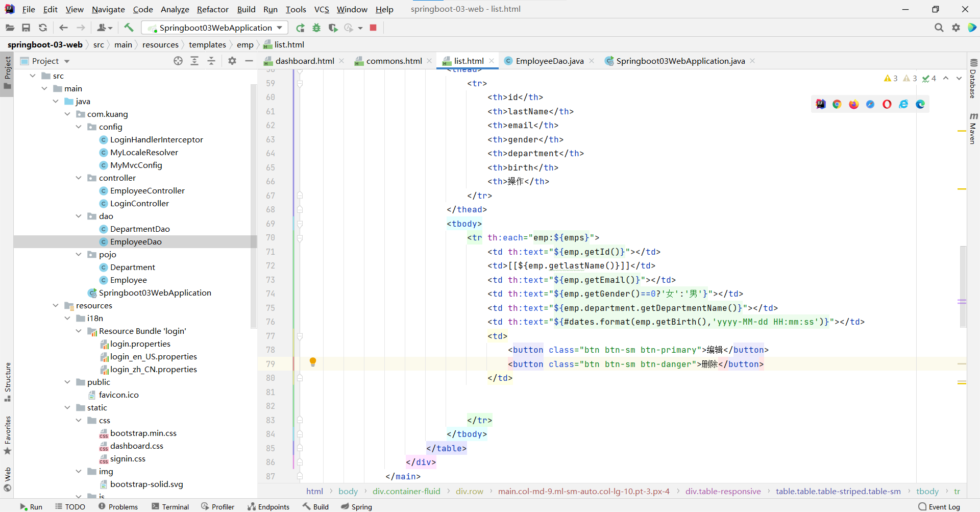Screen dimensions: 980x512
Task: Open the Project view mode dropdown
Action: (67, 61)
